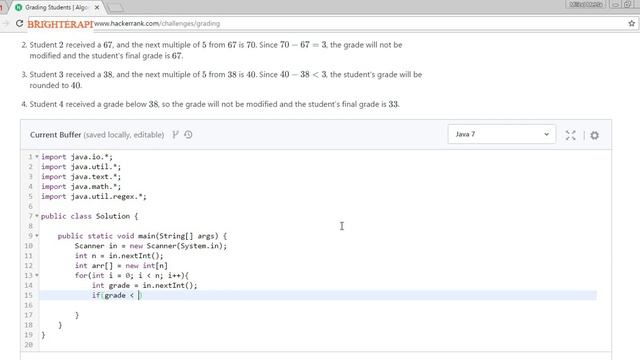Click the Student 4 explanation text
Viewport: 640px width, 360px height.
tap(214, 104)
